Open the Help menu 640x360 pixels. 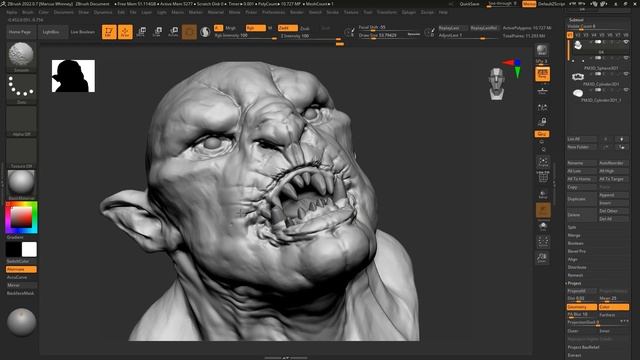click(443, 12)
